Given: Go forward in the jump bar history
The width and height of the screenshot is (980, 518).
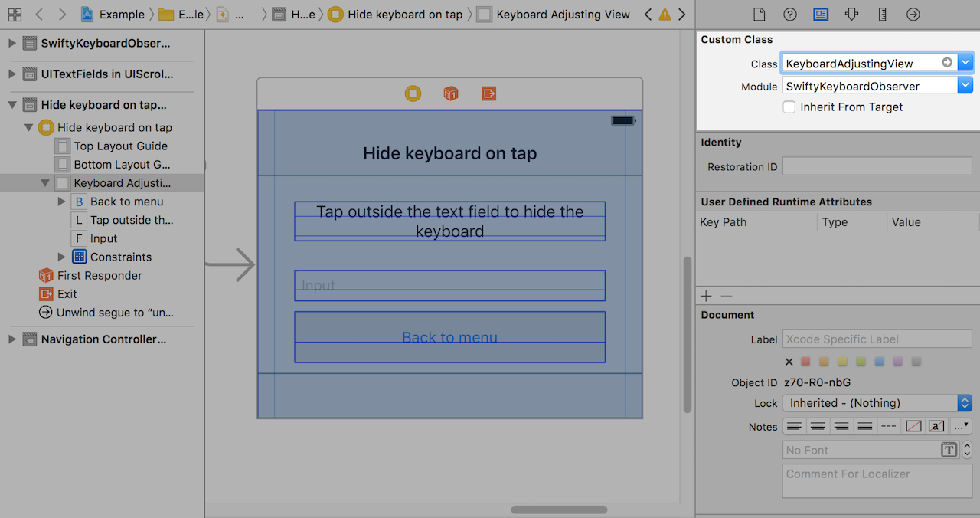Looking at the screenshot, I should (64, 15).
